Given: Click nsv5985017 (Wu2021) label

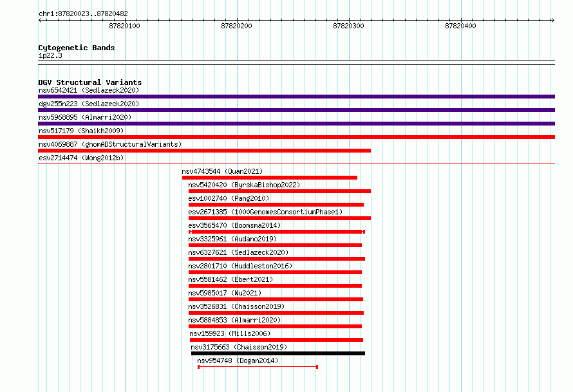Looking at the screenshot, I should coord(225,293).
